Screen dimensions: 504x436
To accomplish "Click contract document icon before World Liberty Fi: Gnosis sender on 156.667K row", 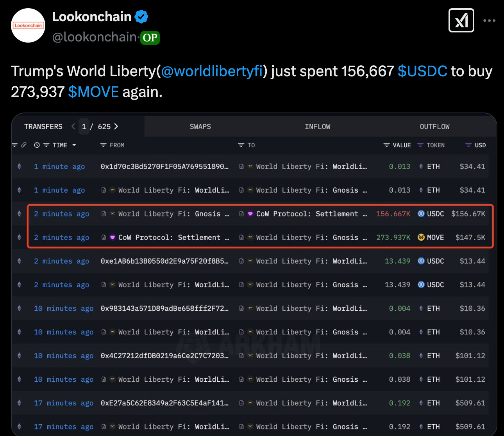I will click(104, 214).
